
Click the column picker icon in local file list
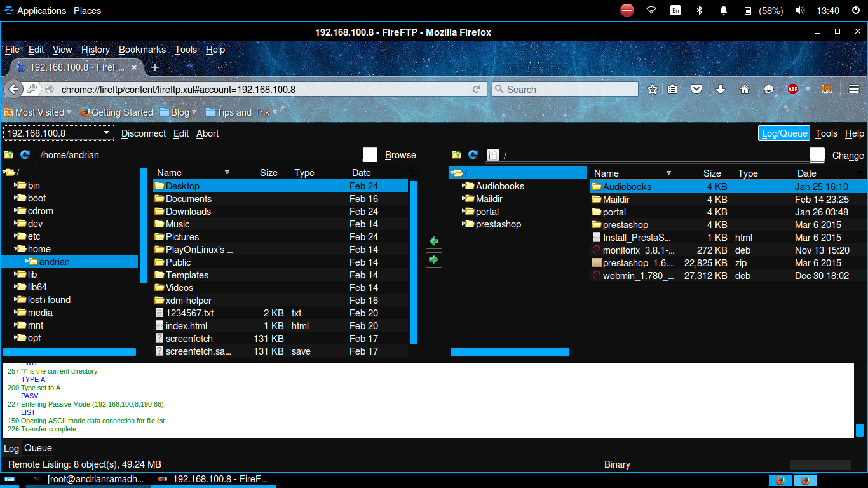pos(411,173)
